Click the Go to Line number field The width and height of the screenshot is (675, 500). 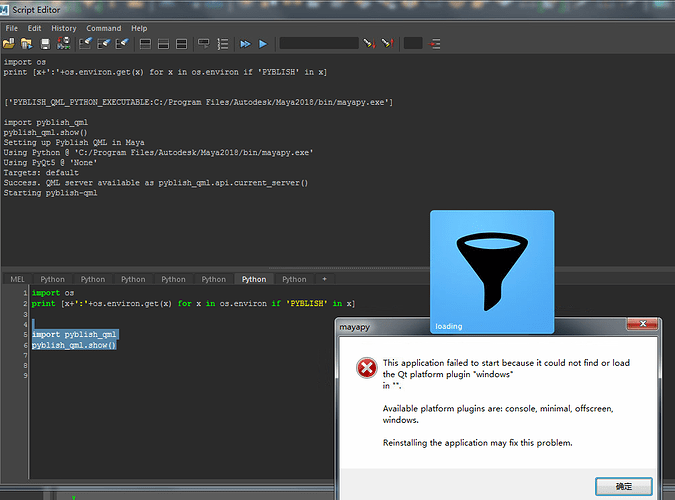tap(413, 43)
